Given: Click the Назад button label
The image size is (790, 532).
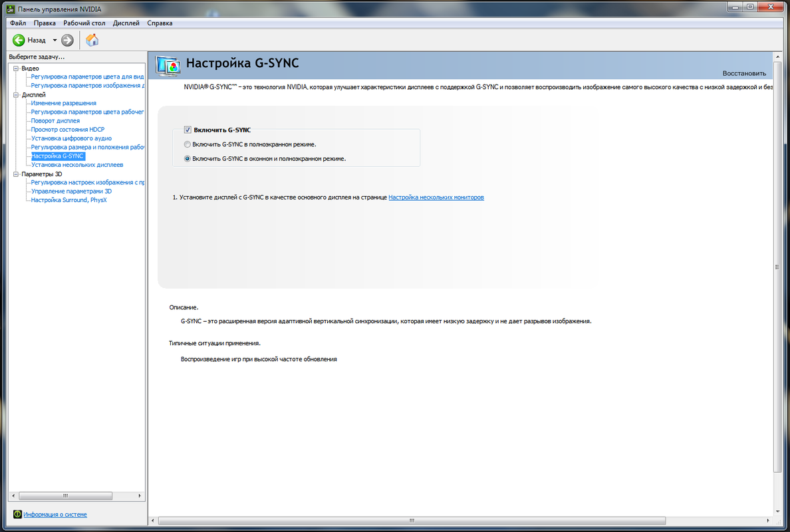Looking at the screenshot, I should (37, 41).
